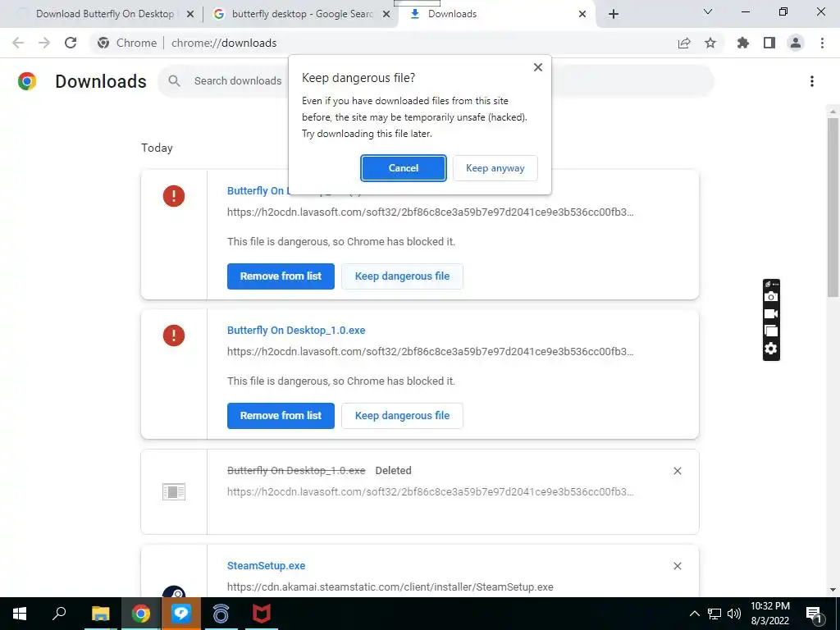Open the profile avatar menu
The width and height of the screenshot is (840, 630).
[x=796, y=43]
